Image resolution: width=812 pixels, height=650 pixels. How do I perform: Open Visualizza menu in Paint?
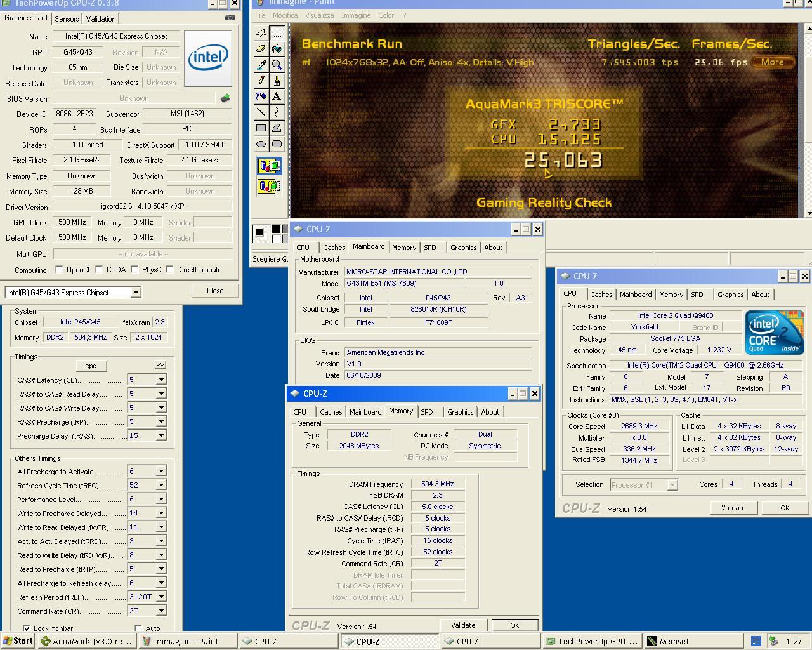tap(319, 15)
